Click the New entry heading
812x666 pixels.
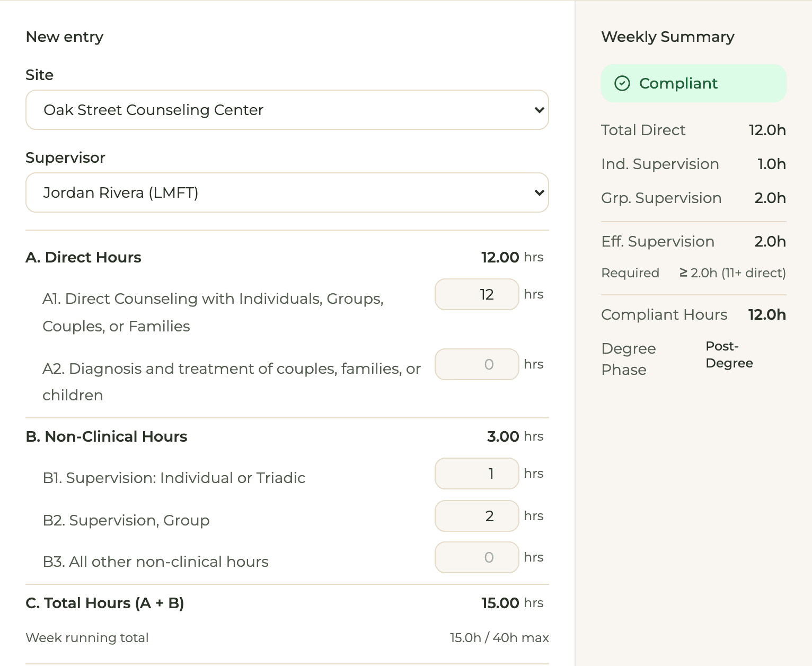(x=65, y=37)
